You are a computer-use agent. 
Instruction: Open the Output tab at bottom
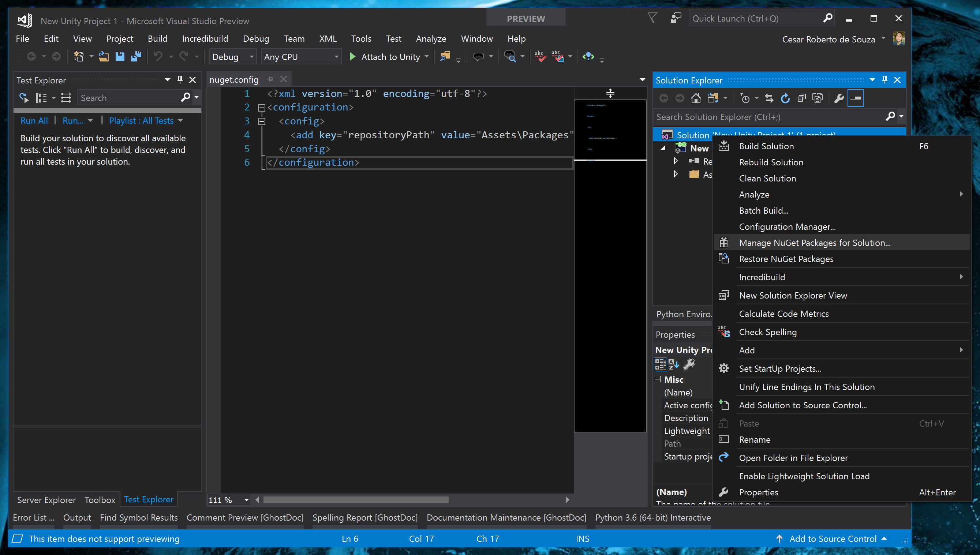coord(77,517)
